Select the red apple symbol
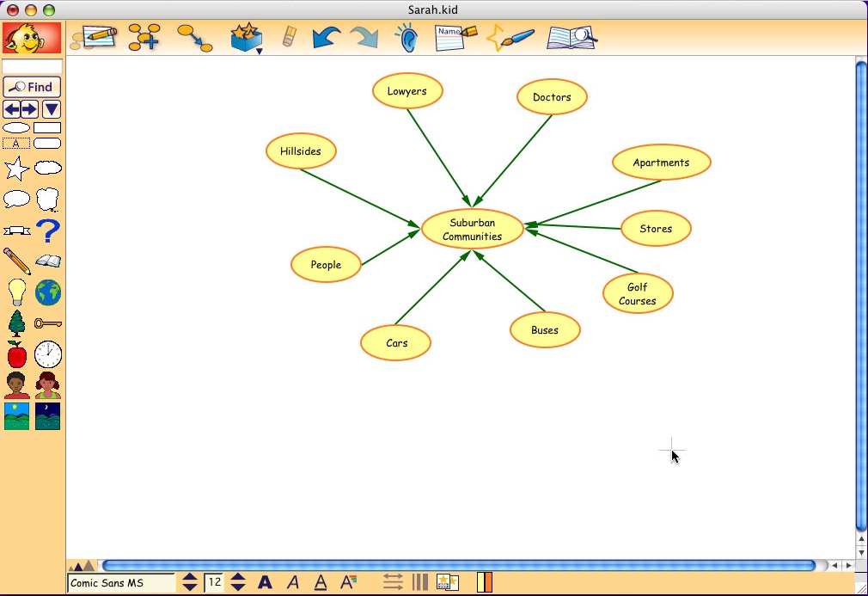This screenshot has width=868, height=596. point(16,354)
